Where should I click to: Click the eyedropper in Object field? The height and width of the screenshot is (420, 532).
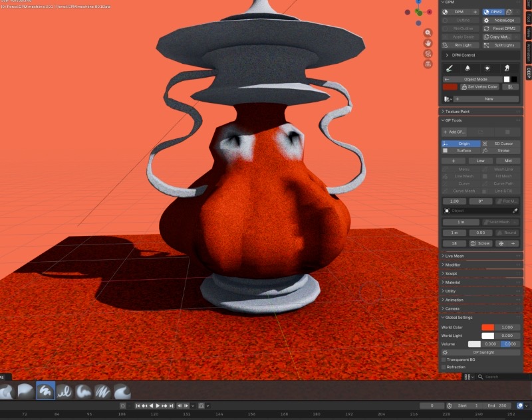point(515,211)
